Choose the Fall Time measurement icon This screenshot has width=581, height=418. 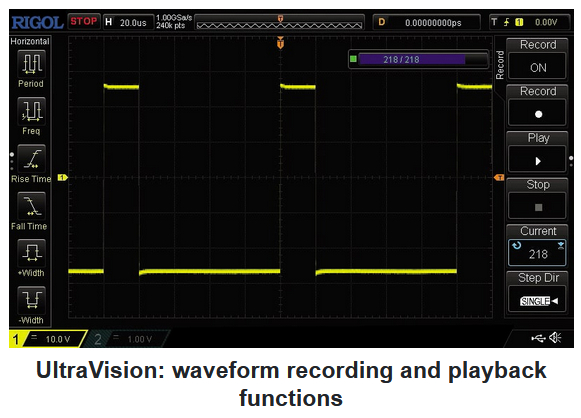[x=31, y=206]
